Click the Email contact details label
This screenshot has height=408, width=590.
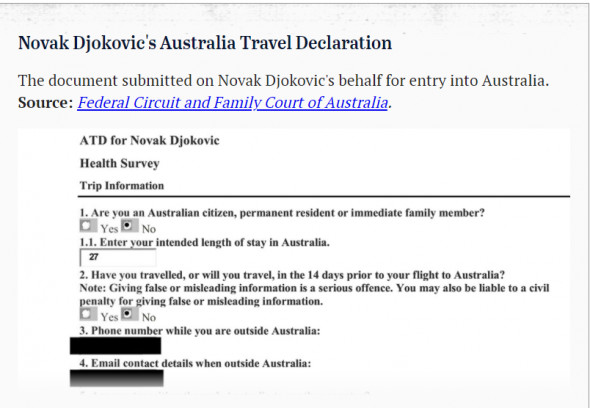point(195,364)
